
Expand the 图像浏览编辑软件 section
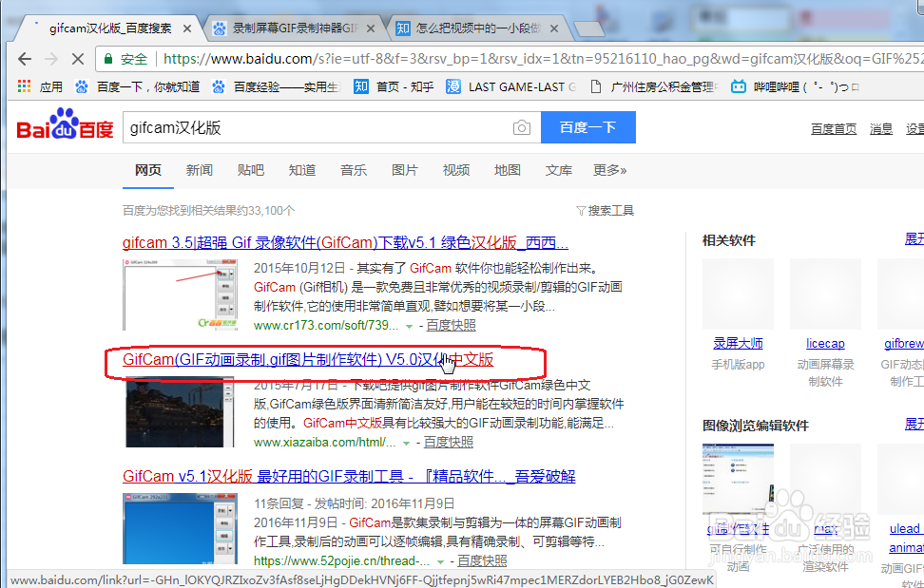coord(914,424)
